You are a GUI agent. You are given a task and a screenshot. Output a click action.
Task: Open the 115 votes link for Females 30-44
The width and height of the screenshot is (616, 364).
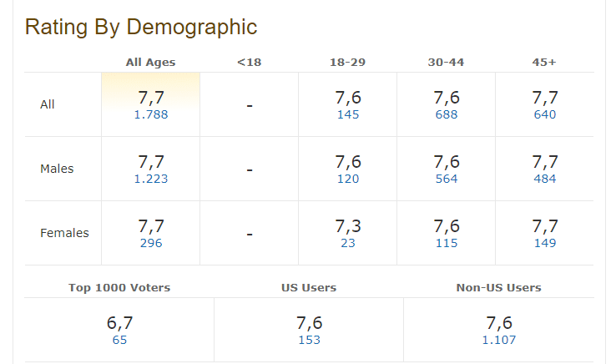(x=447, y=243)
